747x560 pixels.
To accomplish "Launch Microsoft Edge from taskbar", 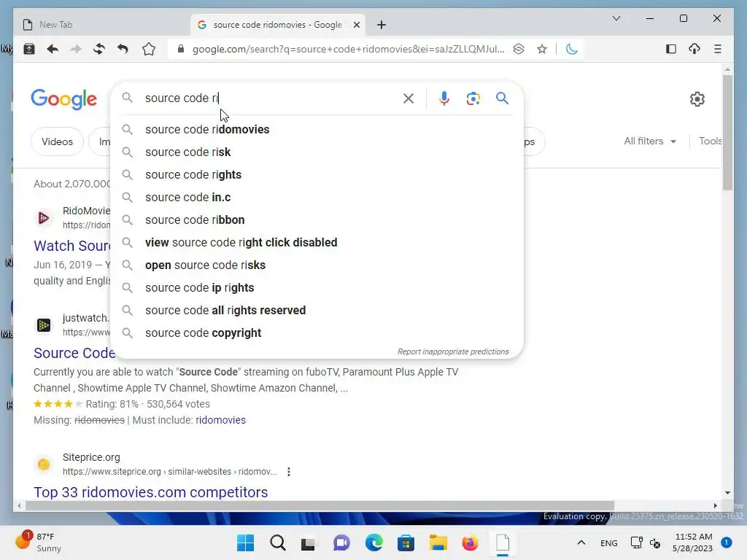I will pos(374,542).
